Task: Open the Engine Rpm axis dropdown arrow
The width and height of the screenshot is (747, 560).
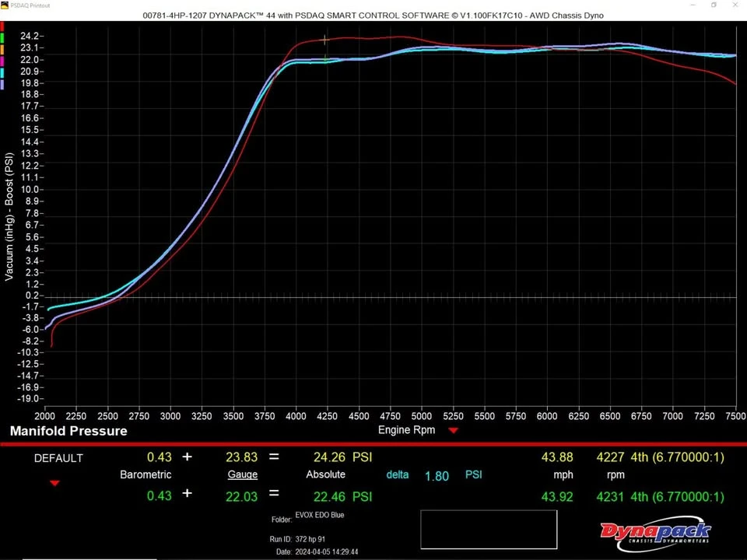Action: 453,430
